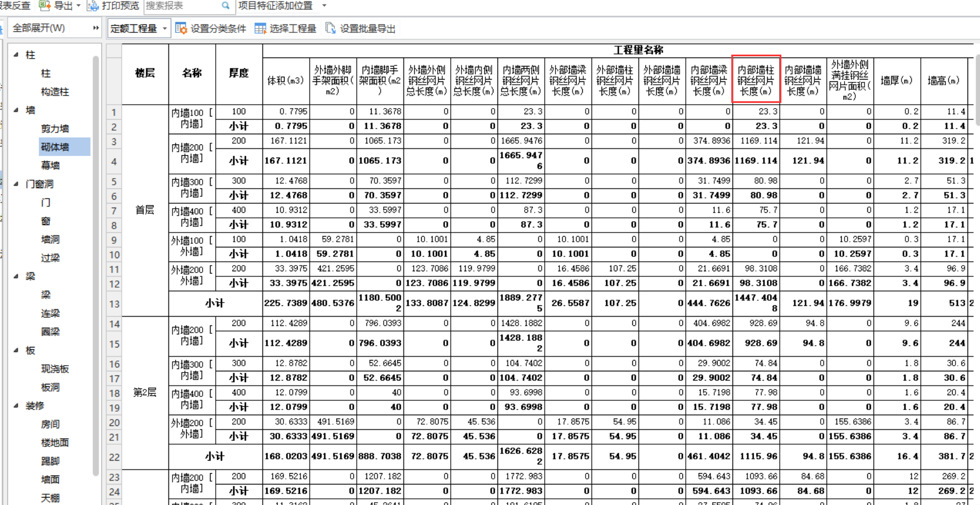Select 墙面 in the tree
Screen dimensions: 980x505
click(x=50, y=479)
